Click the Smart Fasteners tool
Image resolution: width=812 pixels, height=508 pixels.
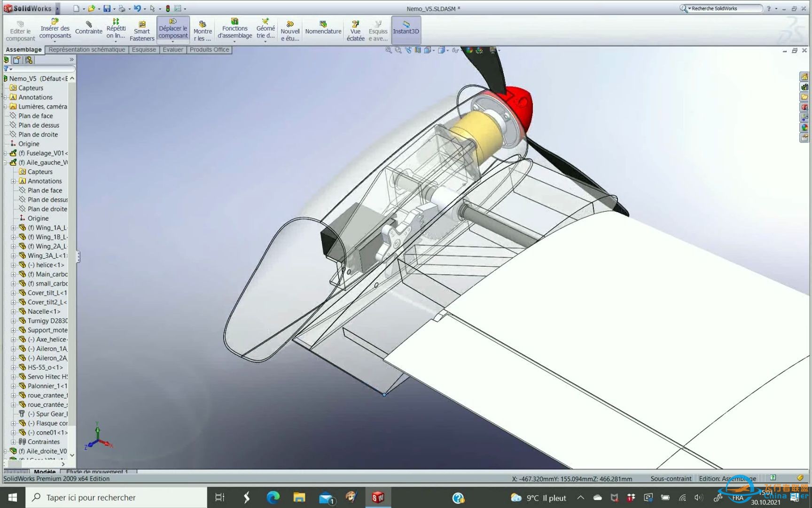click(142, 31)
